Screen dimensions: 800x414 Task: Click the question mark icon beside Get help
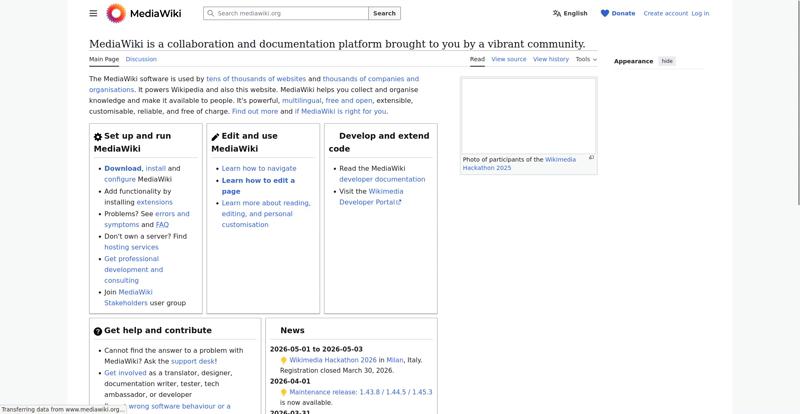(98, 331)
